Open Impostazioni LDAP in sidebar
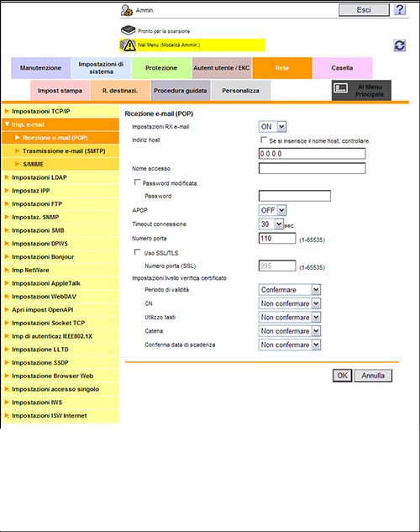This screenshot has width=420, height=532. point(60,177)
